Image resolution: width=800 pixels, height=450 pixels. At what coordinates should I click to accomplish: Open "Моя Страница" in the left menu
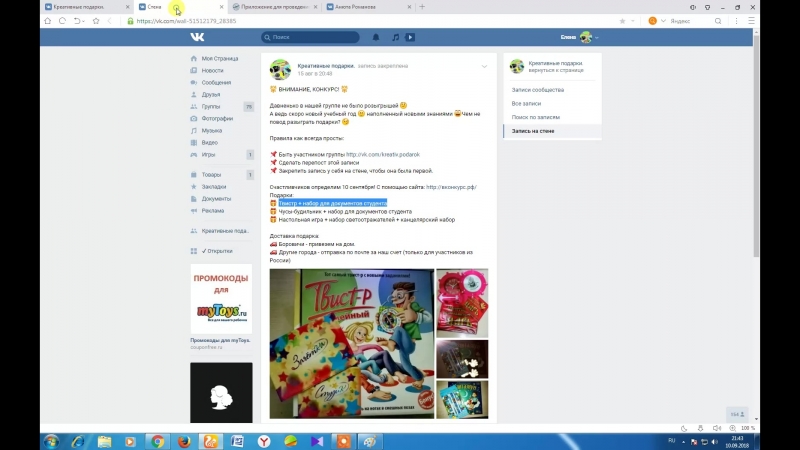coord(220,59)
